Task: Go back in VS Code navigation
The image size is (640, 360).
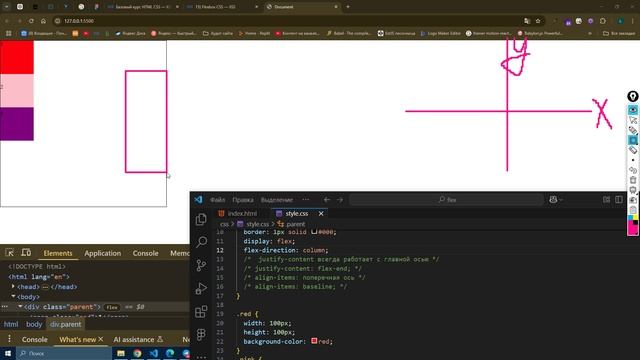Action: pos(327,200)
